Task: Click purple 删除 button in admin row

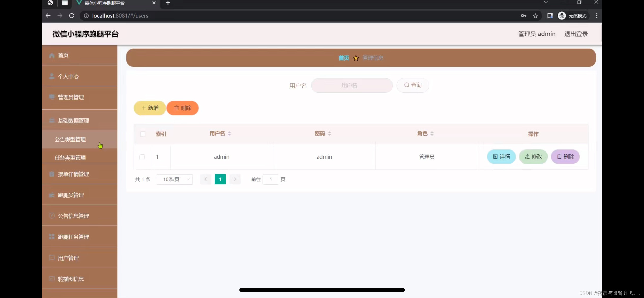Action: click(x=565, y=157)
